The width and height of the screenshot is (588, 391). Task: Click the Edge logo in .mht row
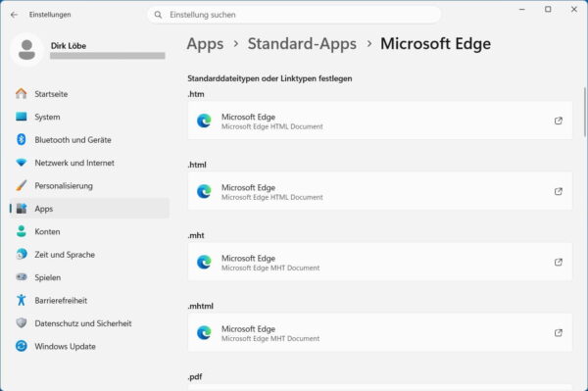[204, 262]
